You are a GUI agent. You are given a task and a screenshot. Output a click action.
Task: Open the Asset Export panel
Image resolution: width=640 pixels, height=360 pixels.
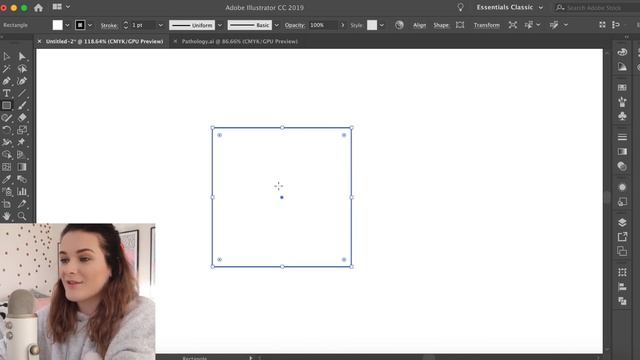click(622, 237)
